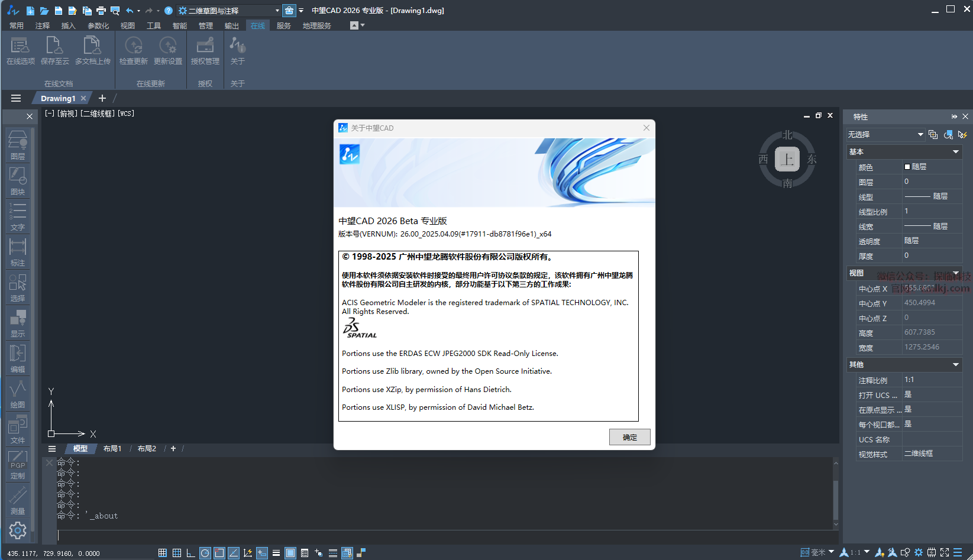
Task: Open the 更新设置 update settings tool
Action: (x=168, y=50)
